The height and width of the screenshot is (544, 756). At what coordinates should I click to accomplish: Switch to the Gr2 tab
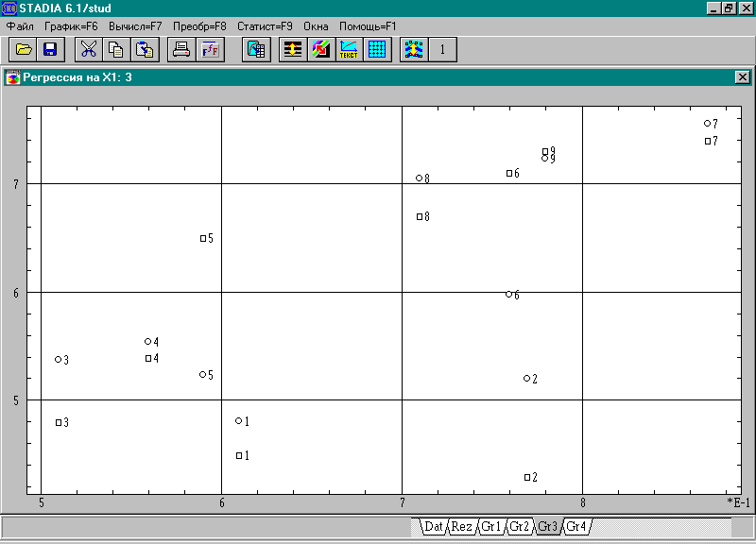[519, 527]
